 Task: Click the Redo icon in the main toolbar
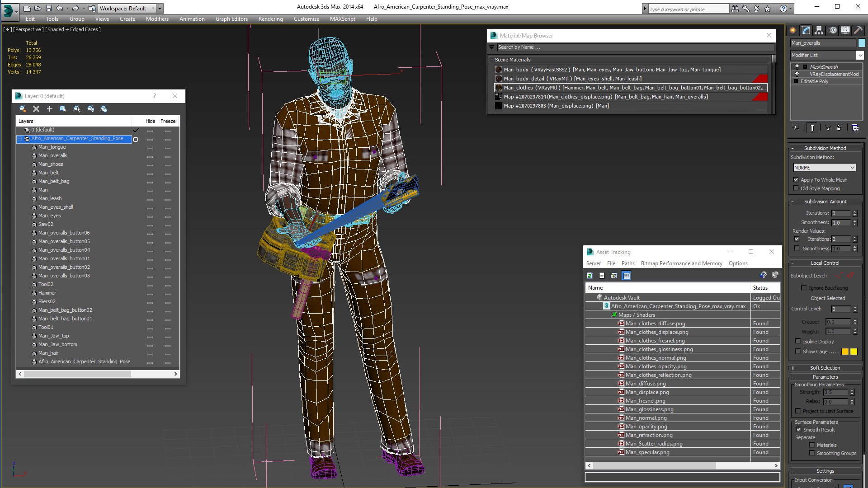(74, 8)
